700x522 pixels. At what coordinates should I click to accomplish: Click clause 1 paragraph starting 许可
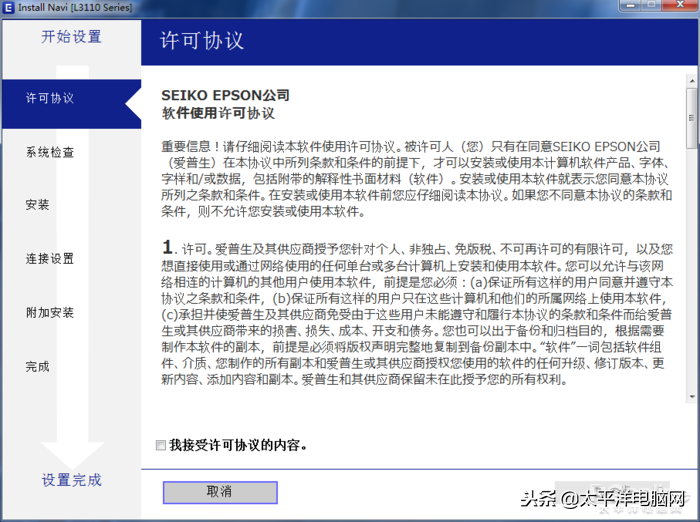[x=417, y=313]
